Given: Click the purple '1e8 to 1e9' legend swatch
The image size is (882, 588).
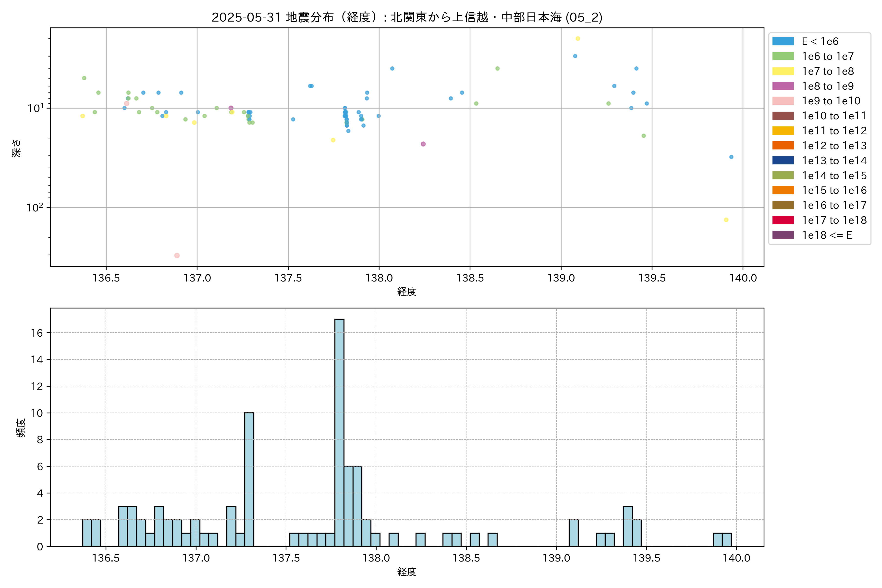Looking at the screenshot, I should (783, 86).
